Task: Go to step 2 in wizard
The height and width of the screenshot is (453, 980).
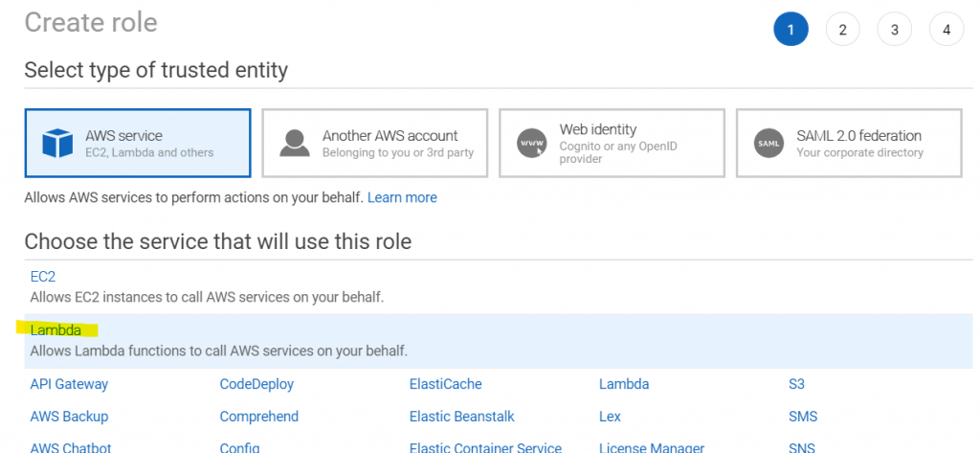Action: [x=842, y=30]
